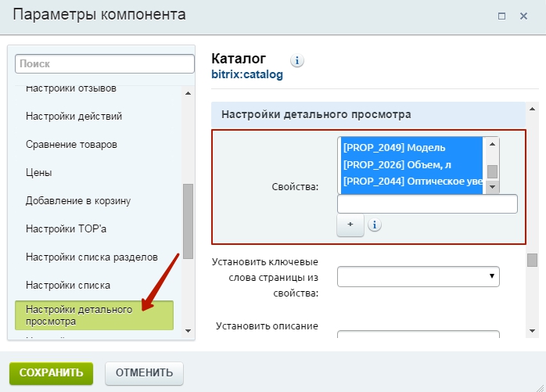Select [PROP_2044] Оптическое property
The image size is (546, 392).
(411, 182)
